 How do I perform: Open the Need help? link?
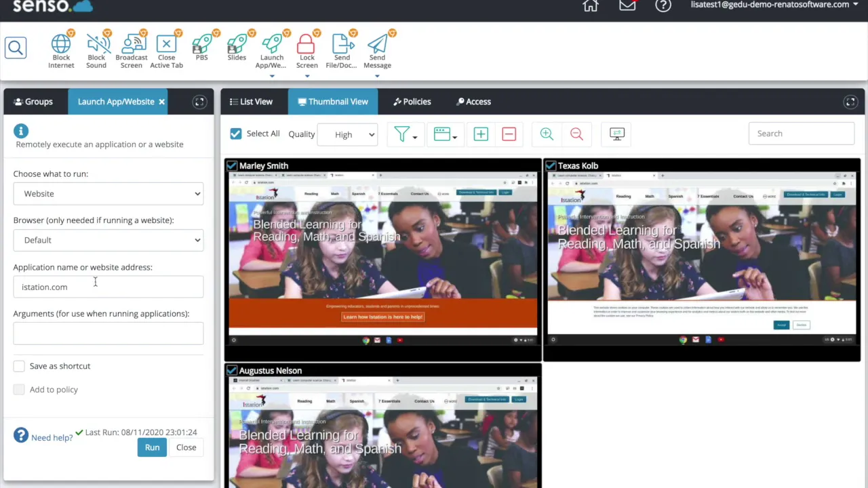52,438
